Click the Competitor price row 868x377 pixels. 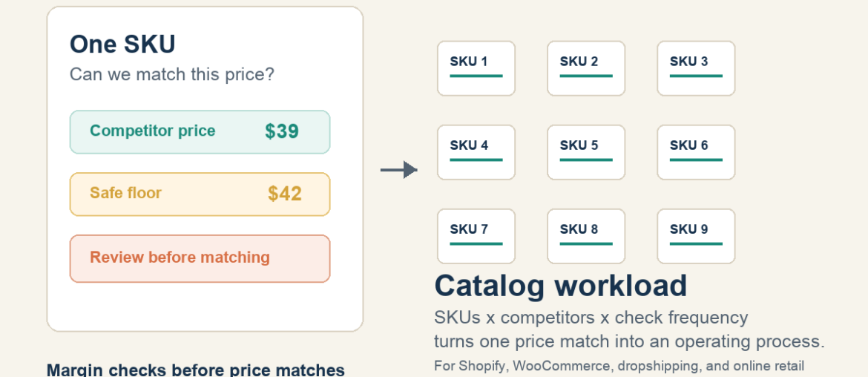coord(200,132)
